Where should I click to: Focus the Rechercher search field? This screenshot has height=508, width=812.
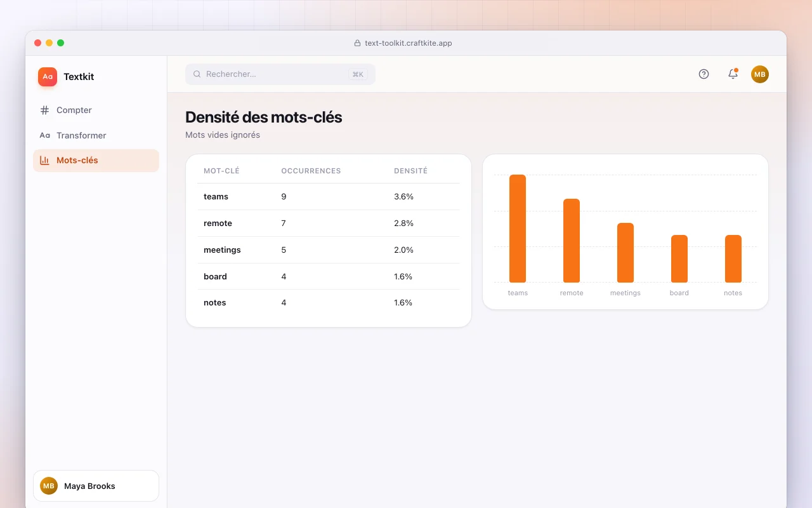point(280,74)
